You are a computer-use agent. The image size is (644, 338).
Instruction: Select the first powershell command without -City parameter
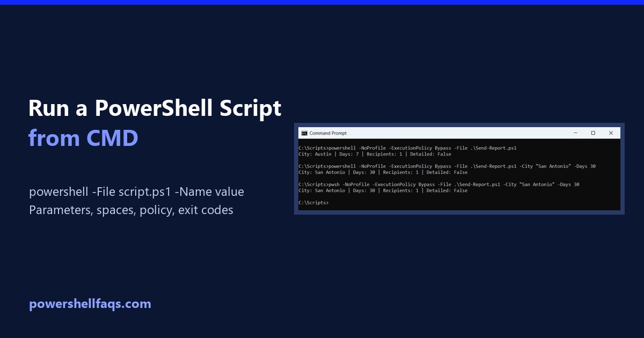point(407,148)
